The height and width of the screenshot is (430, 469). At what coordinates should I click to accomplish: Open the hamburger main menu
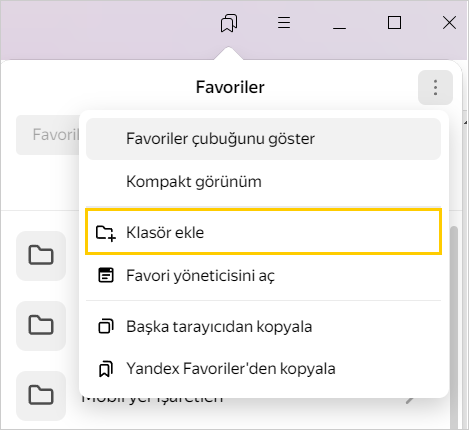click(x=284, y=23)
